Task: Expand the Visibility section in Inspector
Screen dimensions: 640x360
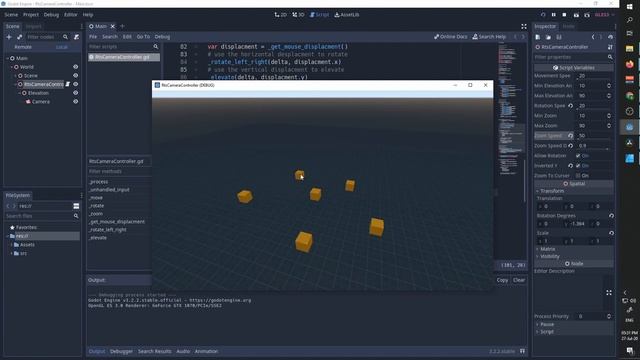Action: point(549,256)
